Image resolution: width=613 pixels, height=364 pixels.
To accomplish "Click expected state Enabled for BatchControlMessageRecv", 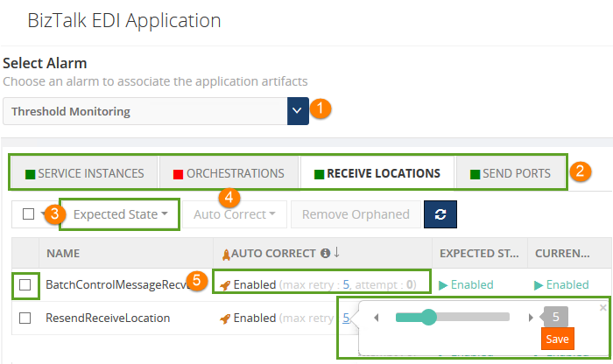I will pyautogui.click(x=466, y=284).
